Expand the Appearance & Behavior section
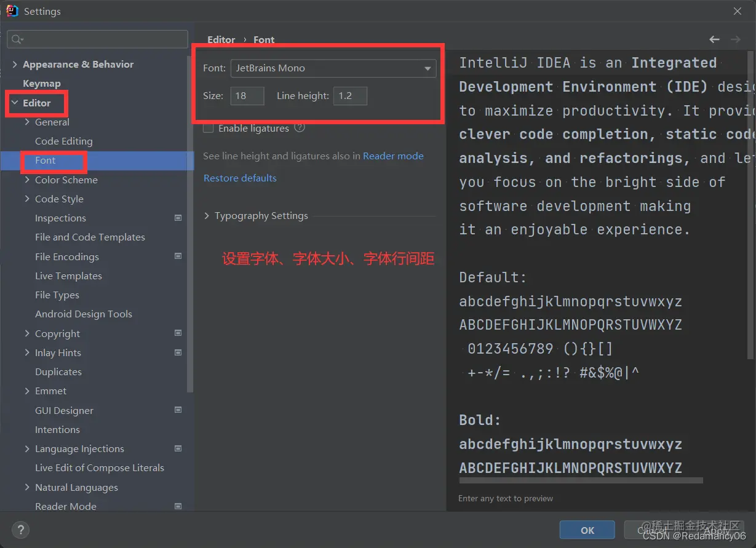The width and height of the screenshot is (756, 548). pyautogui.click(x=15, y=64)
